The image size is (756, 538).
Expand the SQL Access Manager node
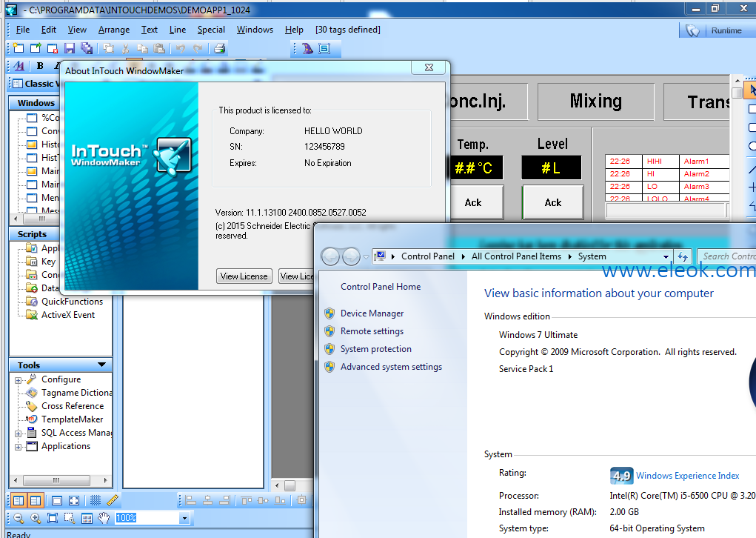(18, 434)
